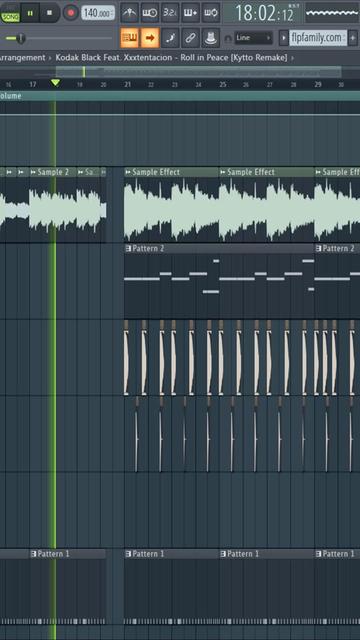The width and height of the screenshot is (360, 640).
Task: Select the first Sample Effect clip title
Action: coord(156,172)
